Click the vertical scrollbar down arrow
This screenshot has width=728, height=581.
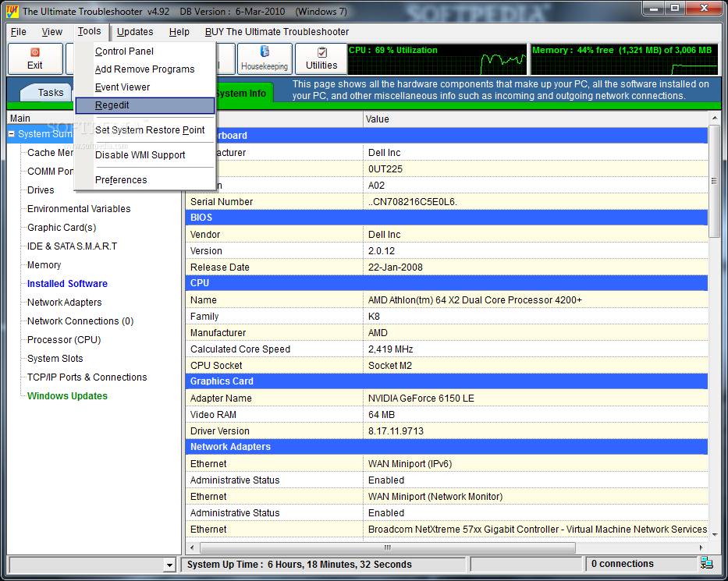pyautogui.click(x=715, y=534)
